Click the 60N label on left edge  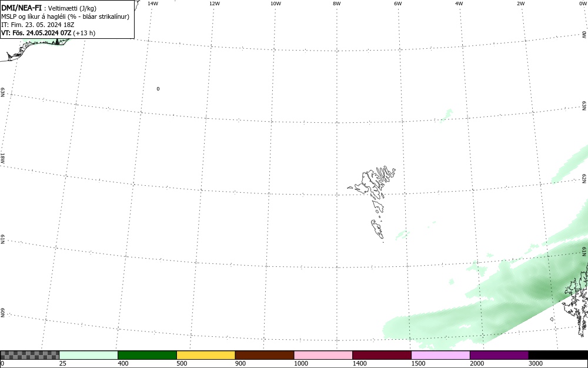point(2,313)
